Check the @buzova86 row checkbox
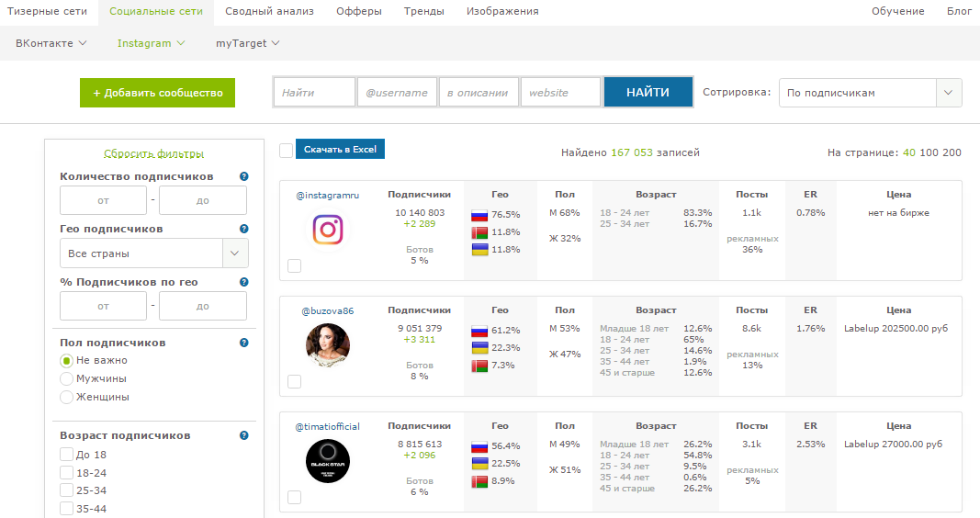980x518 pixels. (x=295, y=382)
